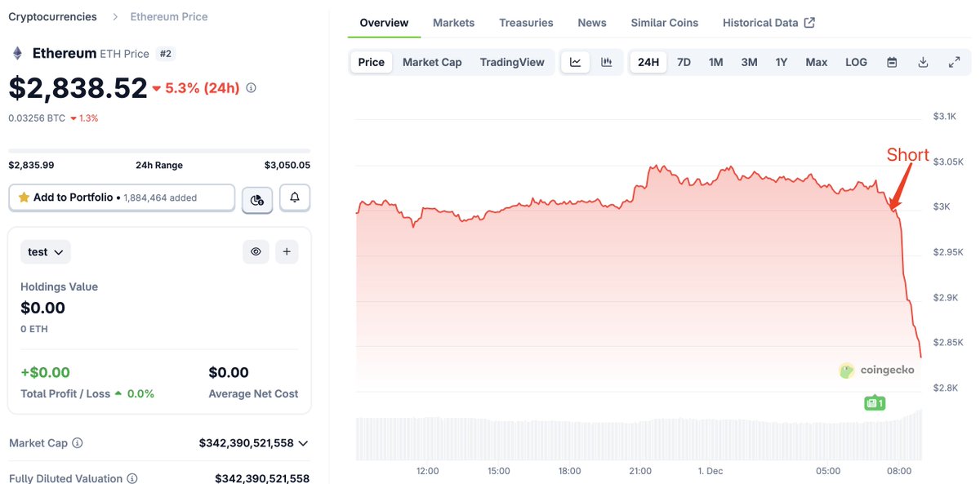Click the green chat bubble on chart
Viewport: 980px width, 484px height.
874,402
